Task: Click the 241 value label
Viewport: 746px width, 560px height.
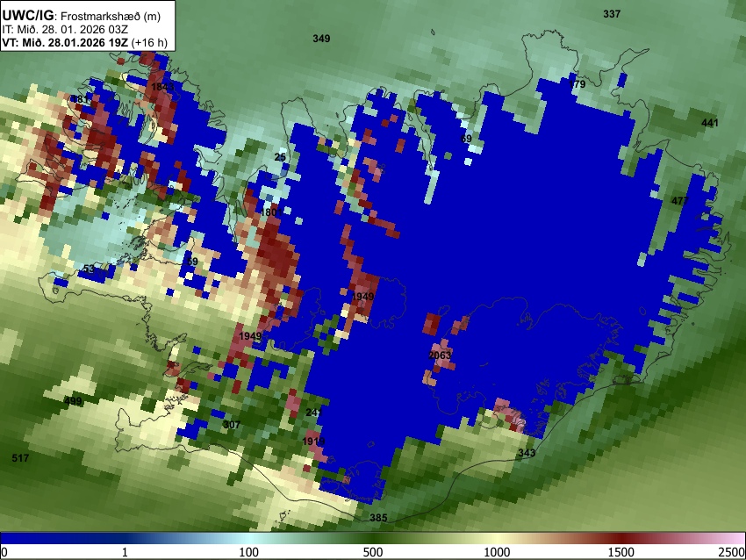Action: [x=314, y=412]
